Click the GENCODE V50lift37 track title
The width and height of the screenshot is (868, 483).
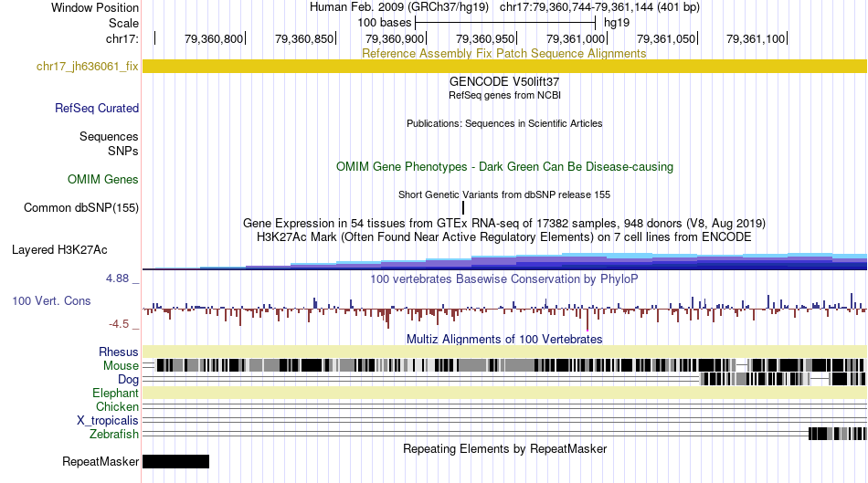tap(504, 82)
